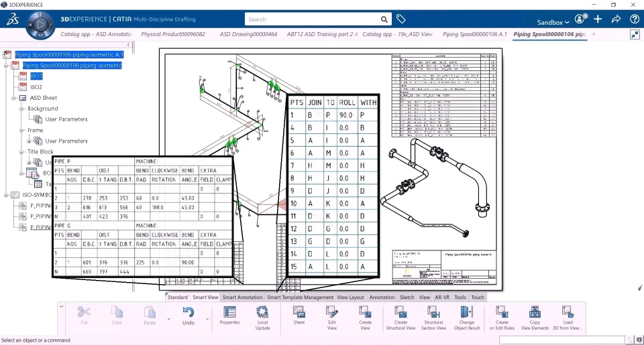Open Structural Section View tool
644x345 pixels.
(433, 312)
